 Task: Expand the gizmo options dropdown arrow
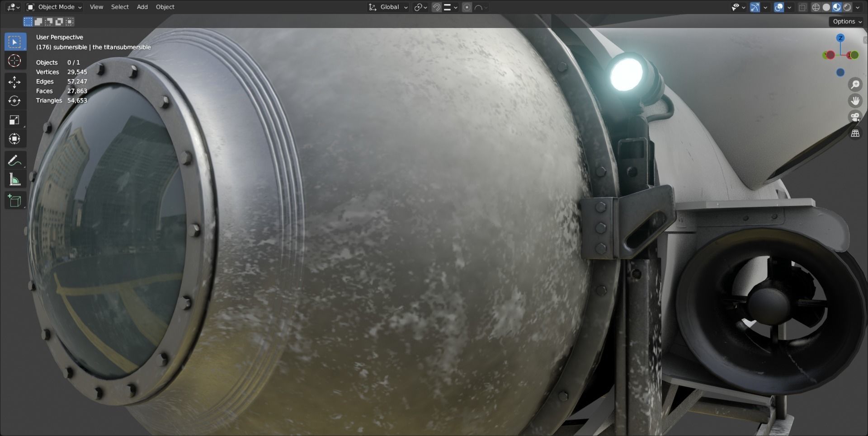click(765, 7)
